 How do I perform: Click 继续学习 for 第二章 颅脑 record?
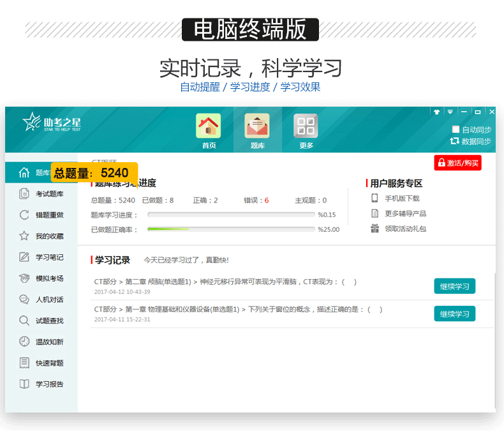click(x=454, y=286)
